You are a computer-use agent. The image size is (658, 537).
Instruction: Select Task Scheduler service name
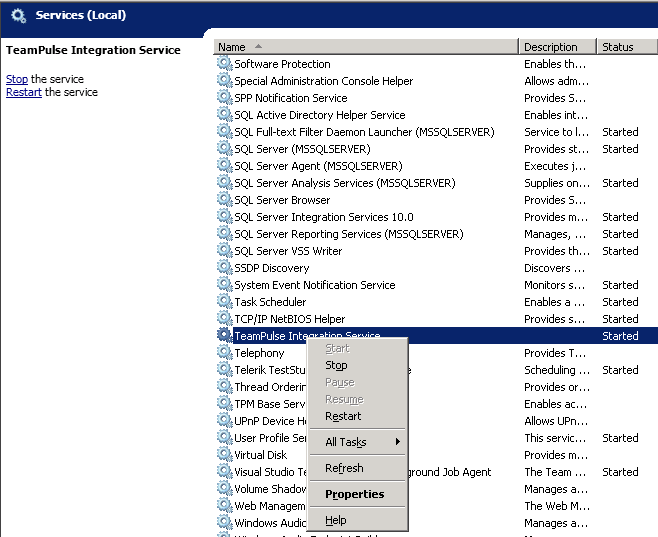(x=270, y=302)
